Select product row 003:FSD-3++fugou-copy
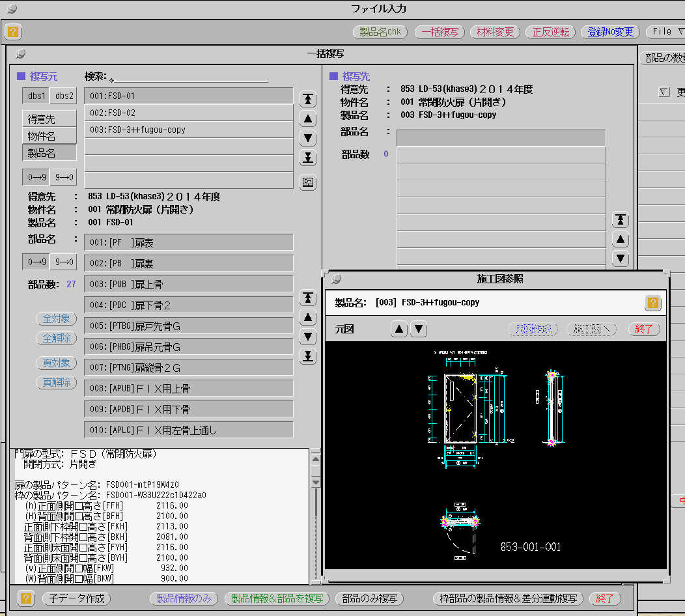 (188, 130)
